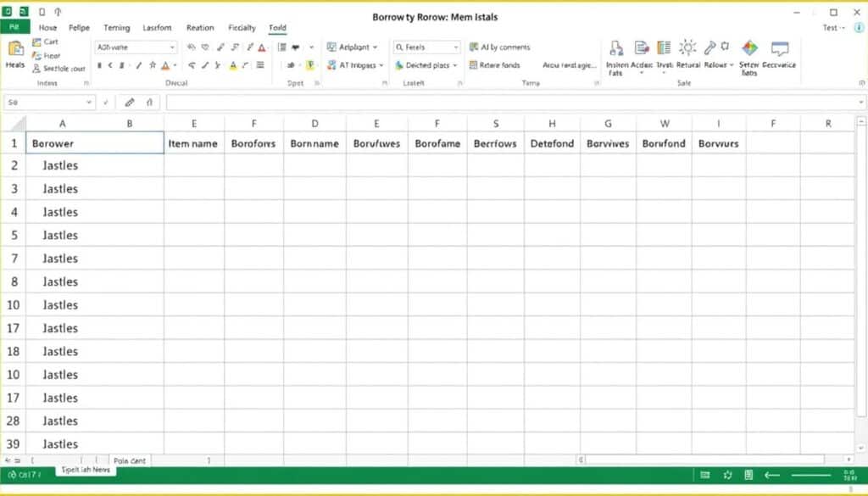The height and width of the screenshot is (496, 868).
Task: Click the Fioor format painter icon
Action: click(36, 55)
